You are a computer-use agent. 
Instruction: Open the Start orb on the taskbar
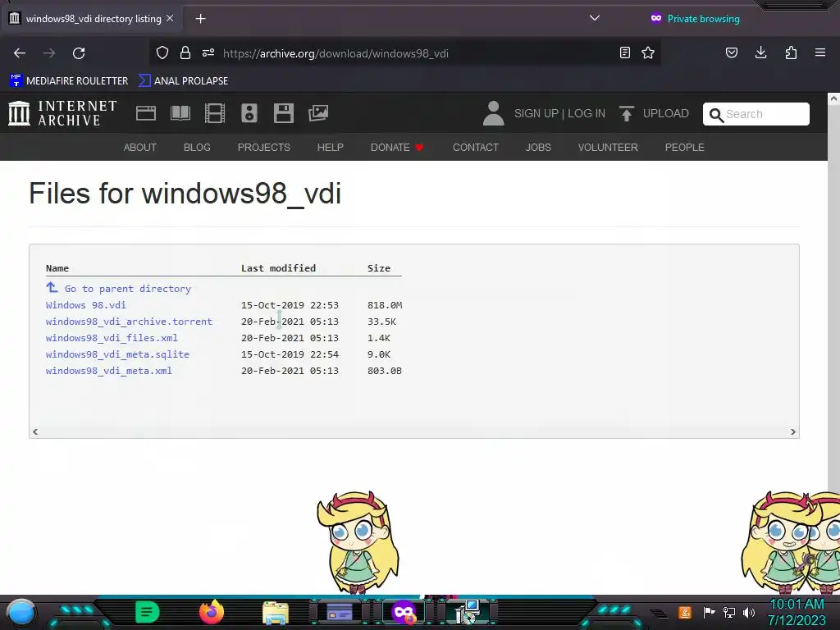(x=21, y=612)
